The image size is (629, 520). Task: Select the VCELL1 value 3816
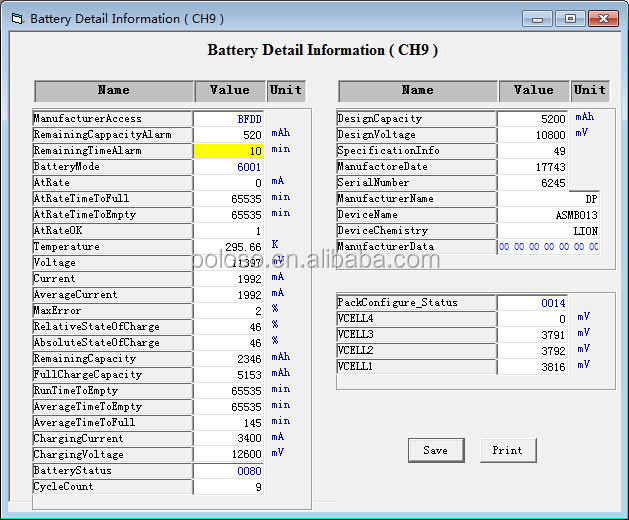click(x=532, y=367)
